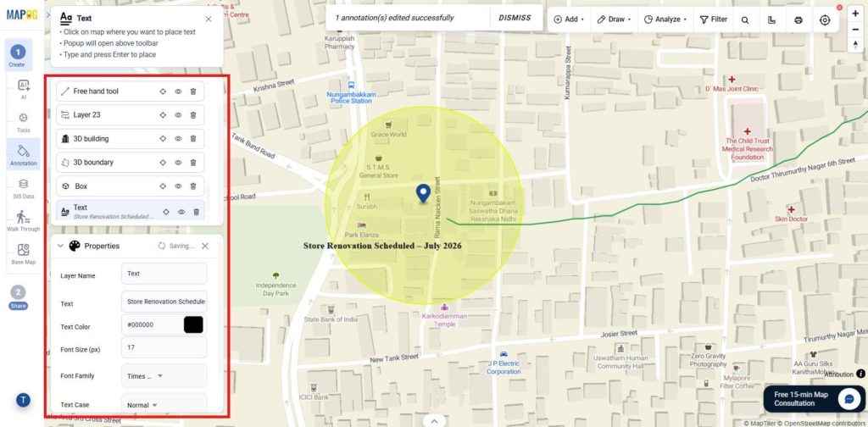The width and height of the screenshot is (868, 427).
Task: Open the map search tool
Action: (745, 20)
